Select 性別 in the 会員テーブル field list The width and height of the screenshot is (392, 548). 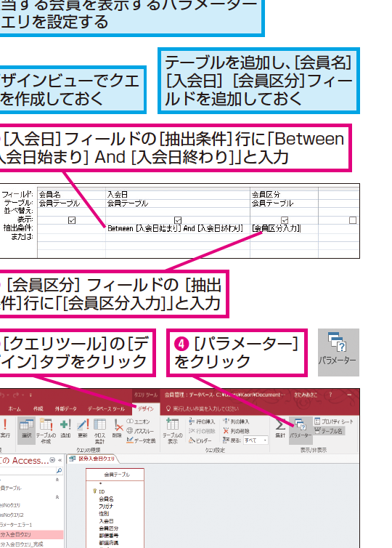tap(104, 513)
